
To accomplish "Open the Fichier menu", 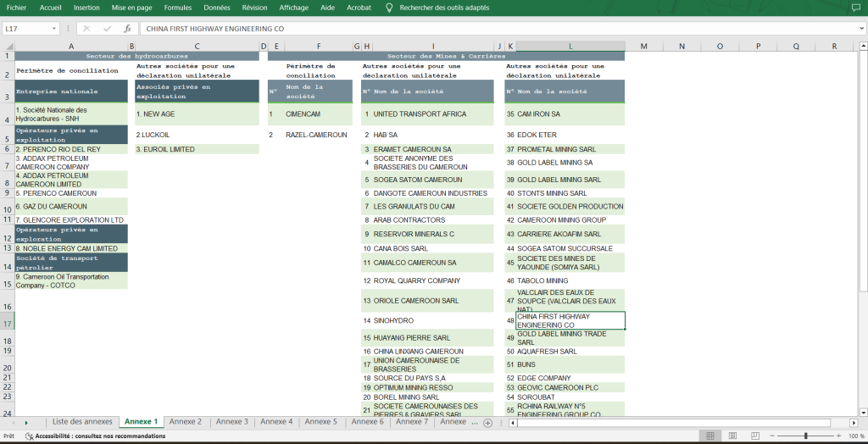I will [x=16, y=8].
